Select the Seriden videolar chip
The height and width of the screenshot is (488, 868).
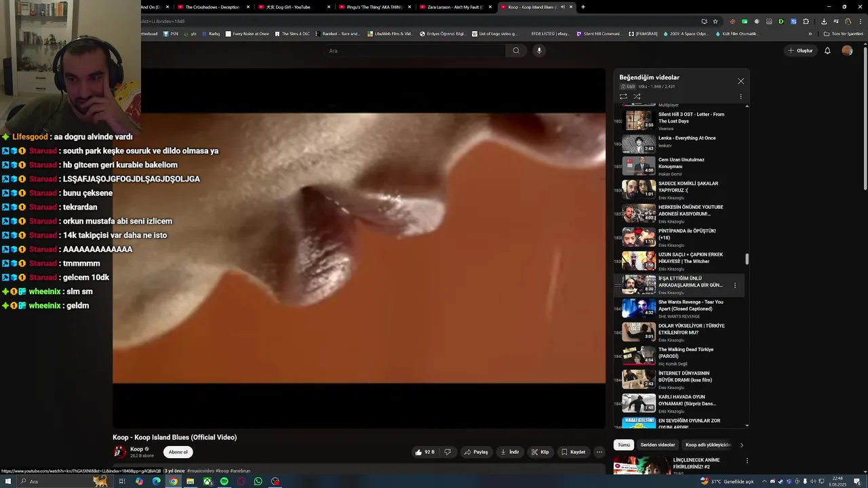click(x=658, y=445)
